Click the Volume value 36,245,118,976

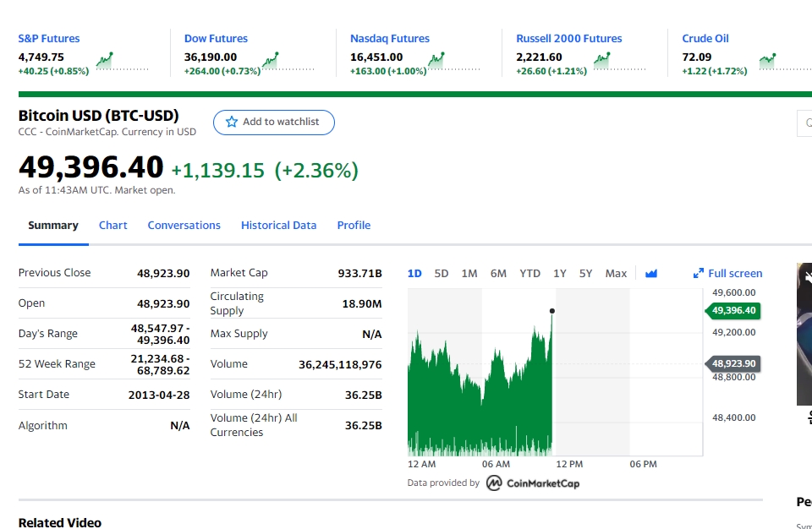340,364
